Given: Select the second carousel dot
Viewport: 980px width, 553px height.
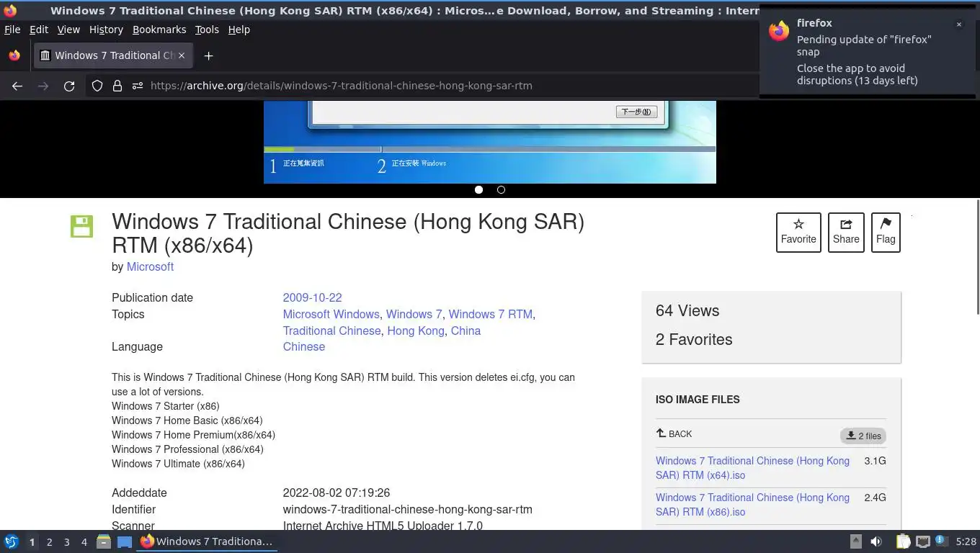Looking at the screenshot, I should point(502,190).
